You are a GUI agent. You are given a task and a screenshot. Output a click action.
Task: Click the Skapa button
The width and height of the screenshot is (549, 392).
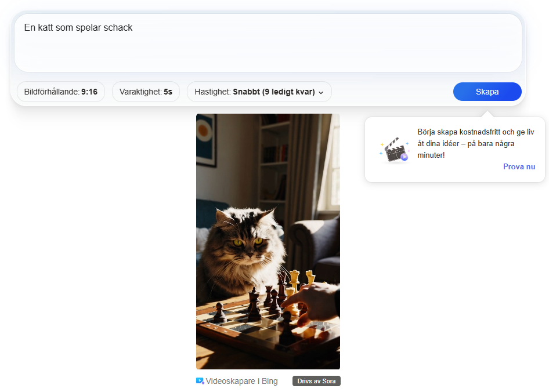click(x=487, y=91)
